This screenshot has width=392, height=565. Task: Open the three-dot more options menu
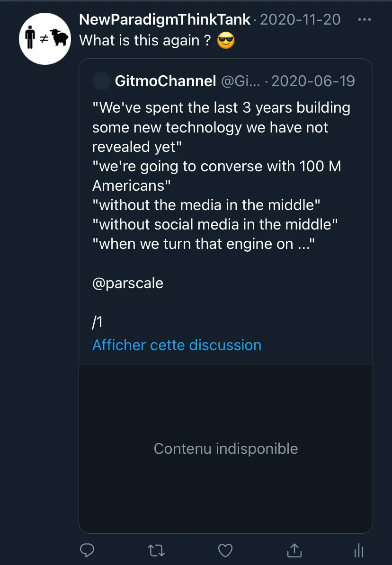(x=364, y=19)
